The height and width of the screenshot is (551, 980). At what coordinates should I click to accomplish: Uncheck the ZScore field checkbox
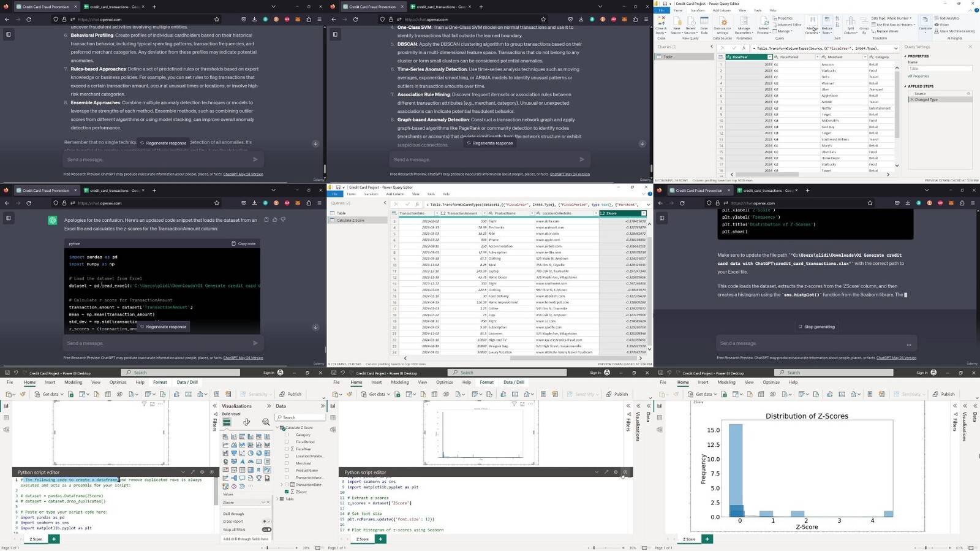pyautogui.click(x=287, y=492)
